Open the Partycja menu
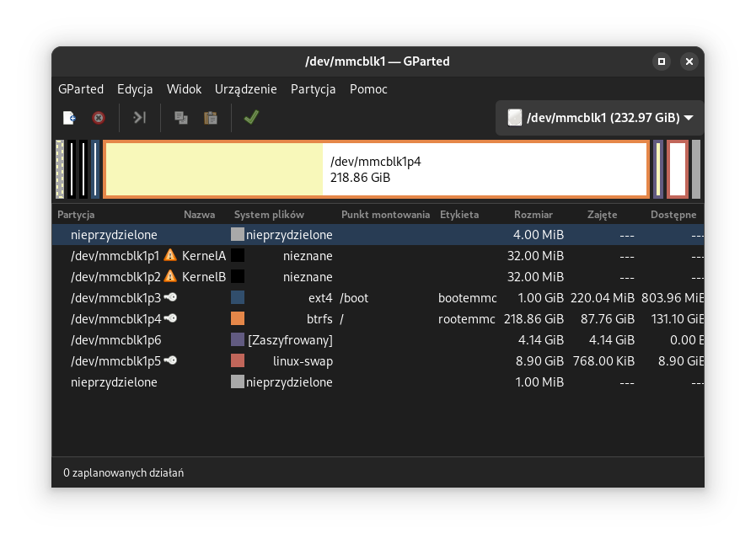756x544 pixels. click(313, 89)
